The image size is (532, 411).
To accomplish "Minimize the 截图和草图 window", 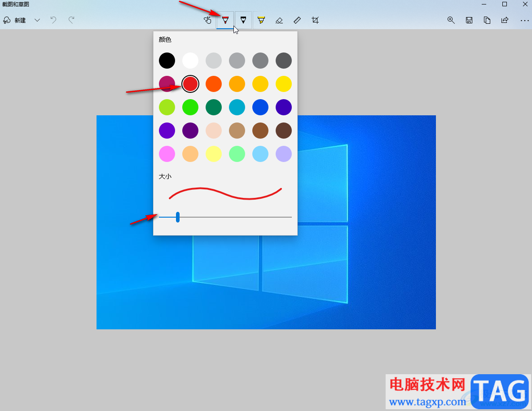I will click(x=484, y=4).
